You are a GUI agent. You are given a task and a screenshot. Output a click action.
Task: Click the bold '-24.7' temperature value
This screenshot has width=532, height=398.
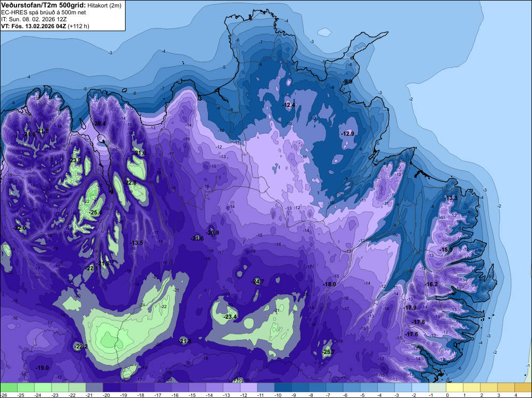tap(257, 281)
